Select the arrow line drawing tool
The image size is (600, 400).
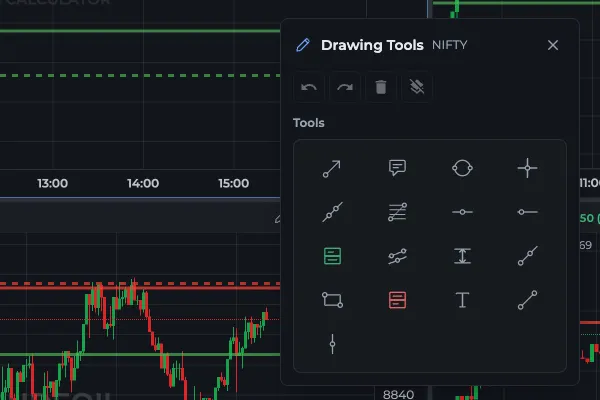332,168
